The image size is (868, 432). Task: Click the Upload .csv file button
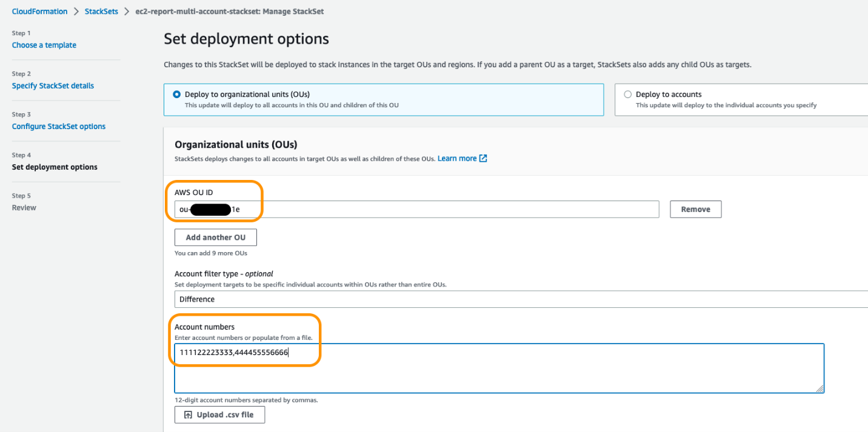tap(219, 414)
